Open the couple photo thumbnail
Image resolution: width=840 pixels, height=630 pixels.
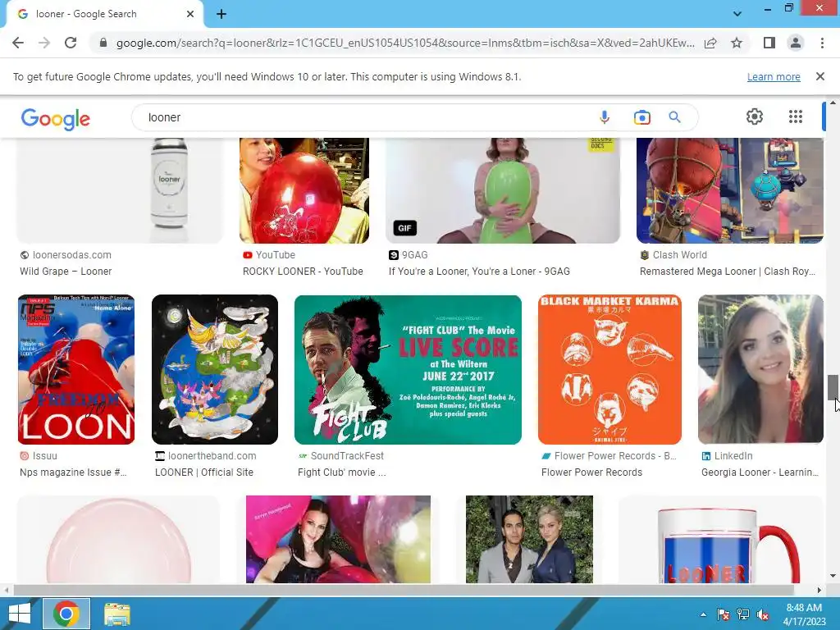(529, 540)
